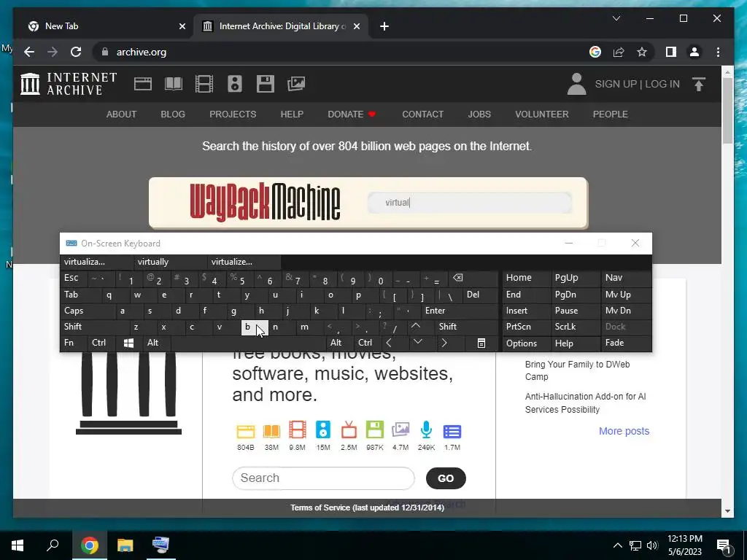Click the Options key on On-Screen Keyboard
This screenshot has width=747, height=560.
pos(527,343)
